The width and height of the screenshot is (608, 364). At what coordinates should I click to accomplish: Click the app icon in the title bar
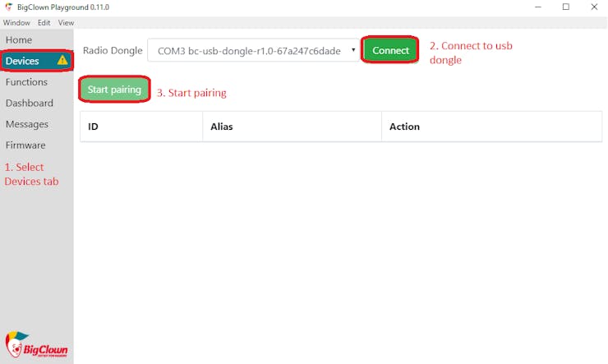[x=8, y=7]
